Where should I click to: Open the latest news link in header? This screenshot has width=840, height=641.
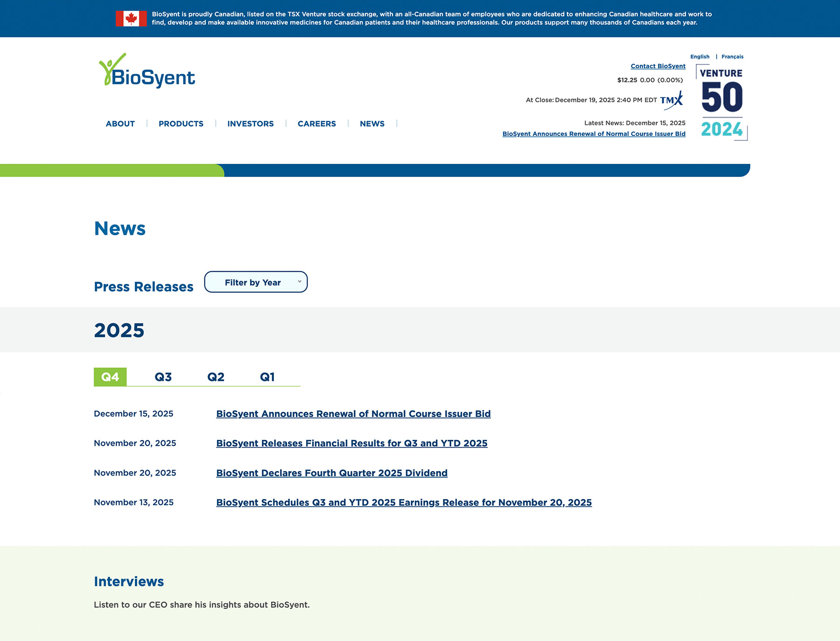click(594, 134)
